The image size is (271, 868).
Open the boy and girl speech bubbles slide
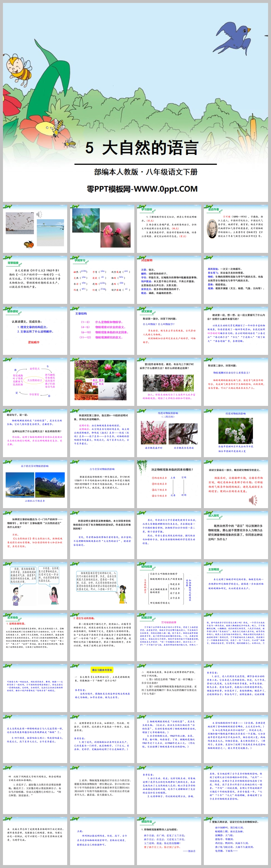coord(35,586)
